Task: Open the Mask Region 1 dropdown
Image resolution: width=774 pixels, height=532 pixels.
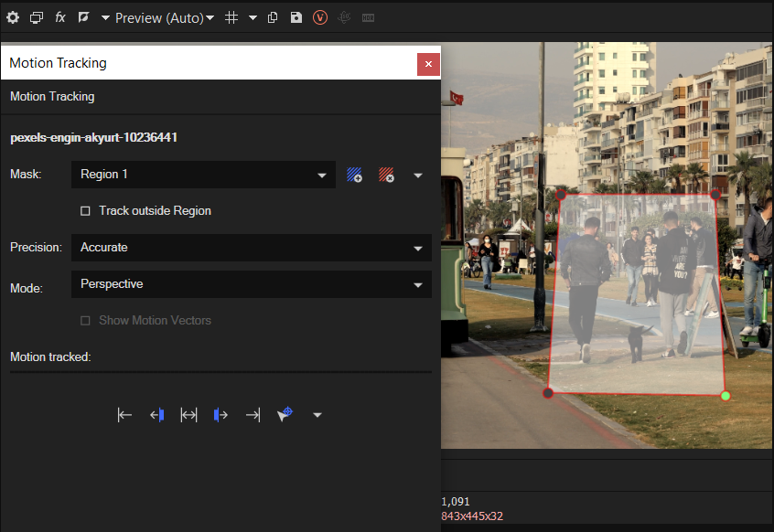Action: pos(203,175)
